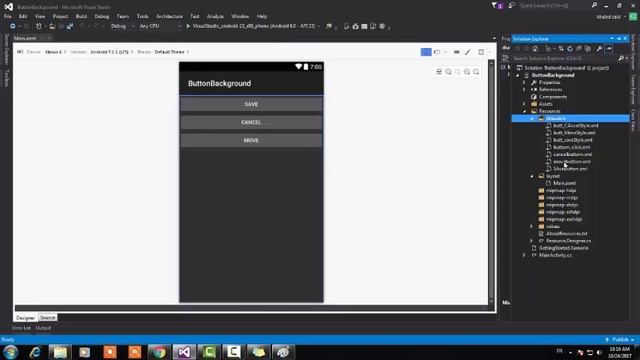
Task: Open Internet Explorer from the taskbar
Action: [x=36, y=352]
